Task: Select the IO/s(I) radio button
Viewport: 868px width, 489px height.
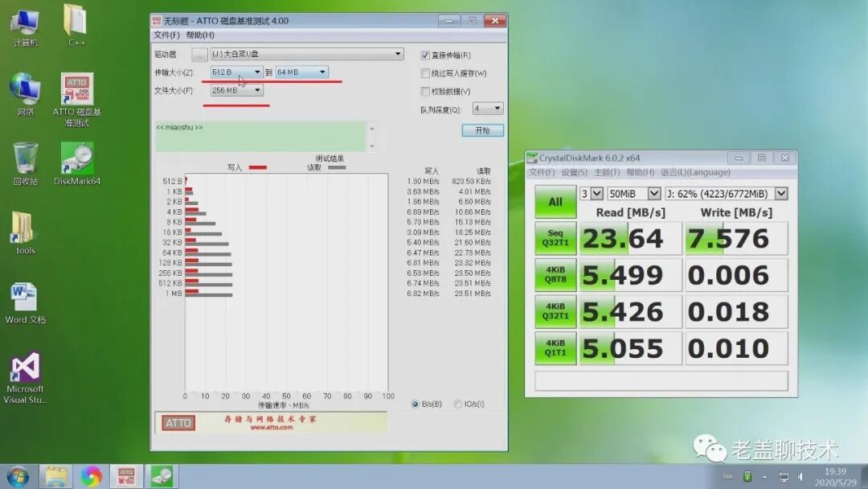Action: (457, 405)
